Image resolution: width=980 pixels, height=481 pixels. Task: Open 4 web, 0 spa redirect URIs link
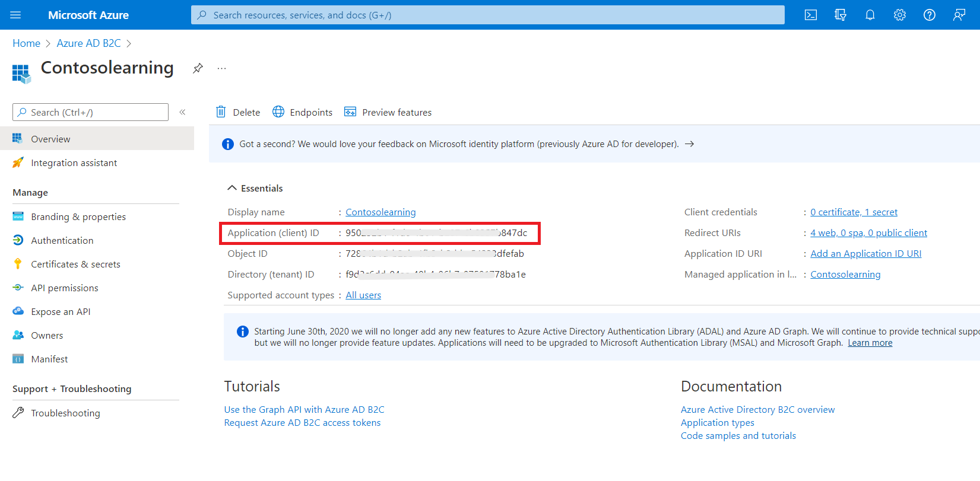tap(868, 233)
